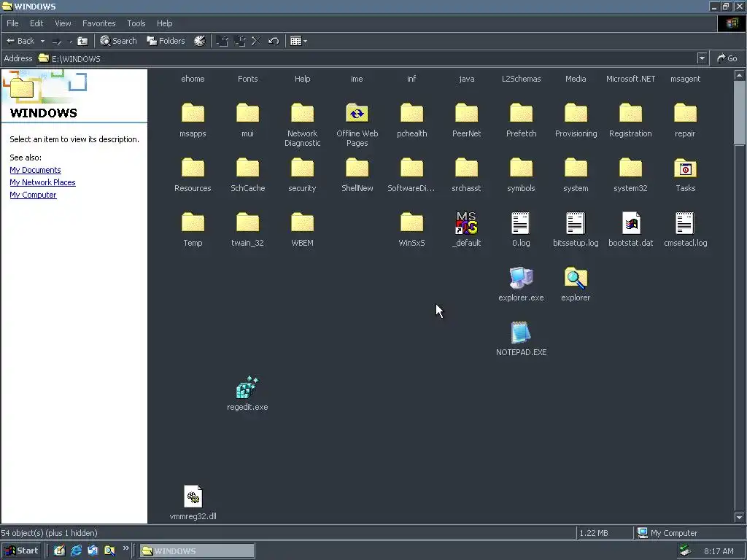Select the repair folder
Viewport: 747px width, 560px height.
pos(685,113)
